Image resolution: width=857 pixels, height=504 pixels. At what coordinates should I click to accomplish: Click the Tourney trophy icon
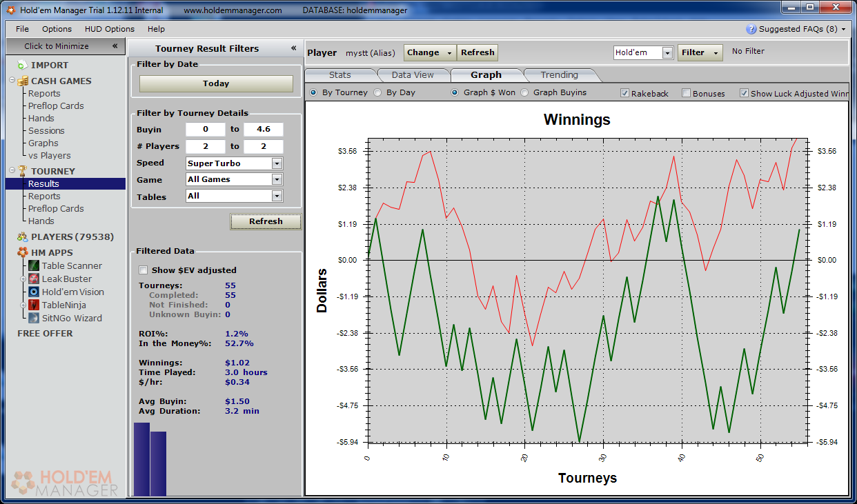(x=22, y=171)
